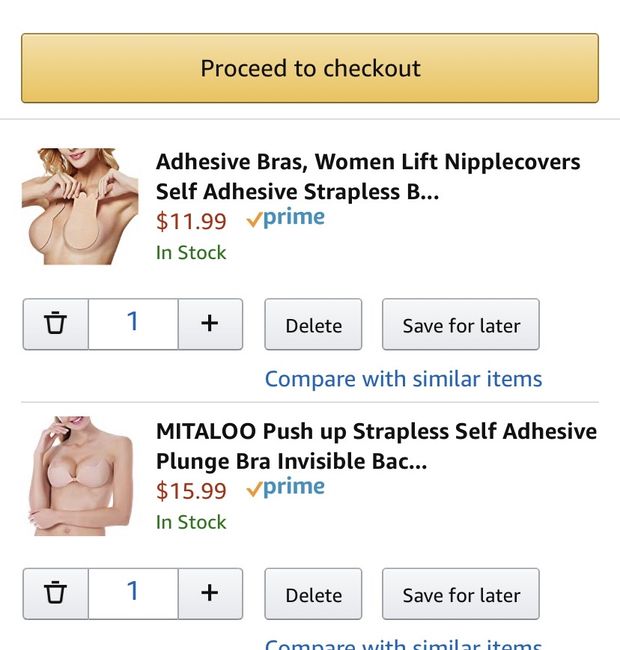Open the Adhesive Bras Women Lift product title
This screenshot has height=650, width=620.
[367, 176]
